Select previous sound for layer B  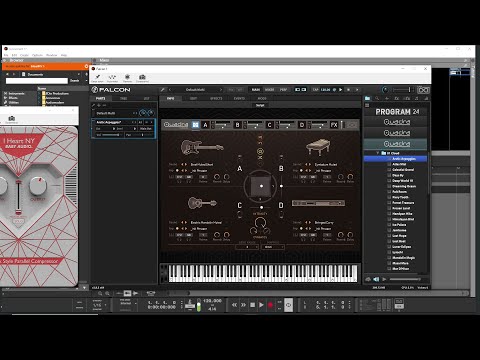pyautogui.click(x=306, y=165)
